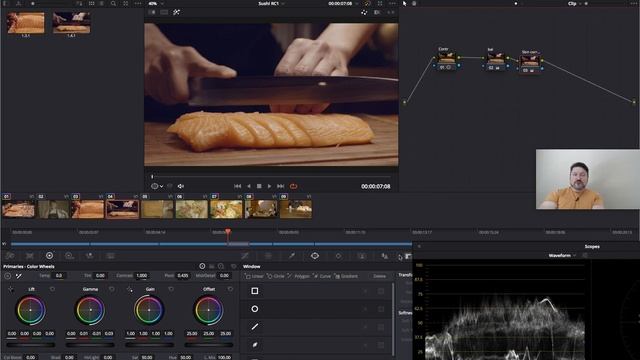Viewport: 640px width, 360px height.
Task: Open the viewer options three-dot menu
Action: [x=392, y=3]
